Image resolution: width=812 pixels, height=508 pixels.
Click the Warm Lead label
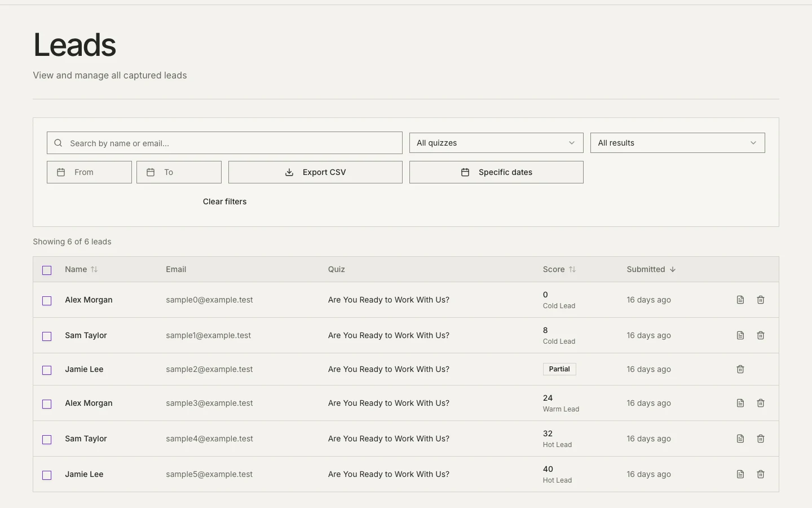pos(561,409)
